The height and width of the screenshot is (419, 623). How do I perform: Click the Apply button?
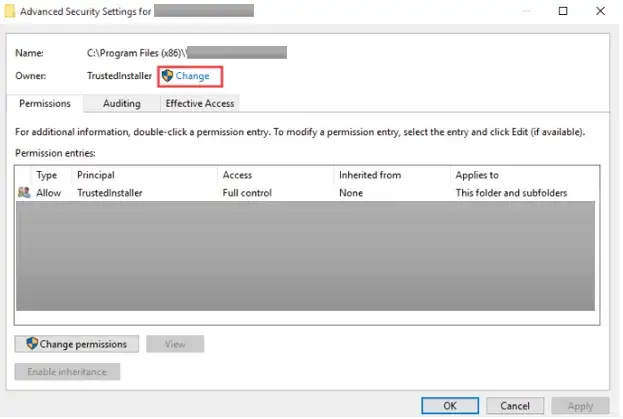(580, 406)
